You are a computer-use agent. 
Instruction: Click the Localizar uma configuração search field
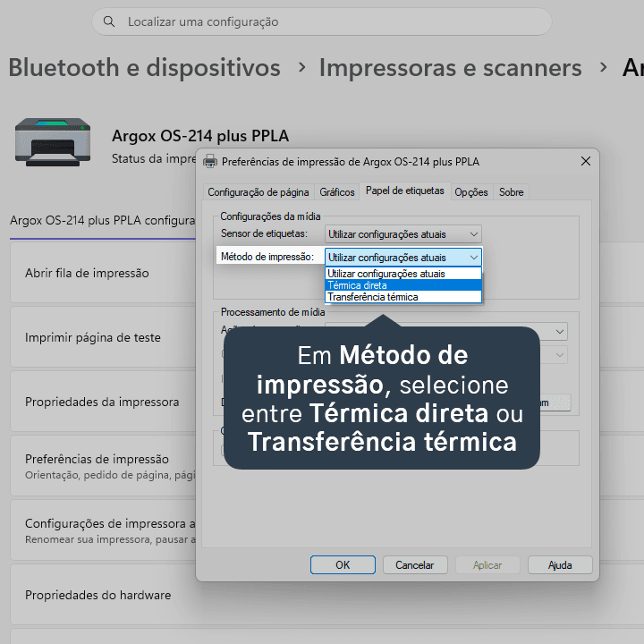pos(322,21)
